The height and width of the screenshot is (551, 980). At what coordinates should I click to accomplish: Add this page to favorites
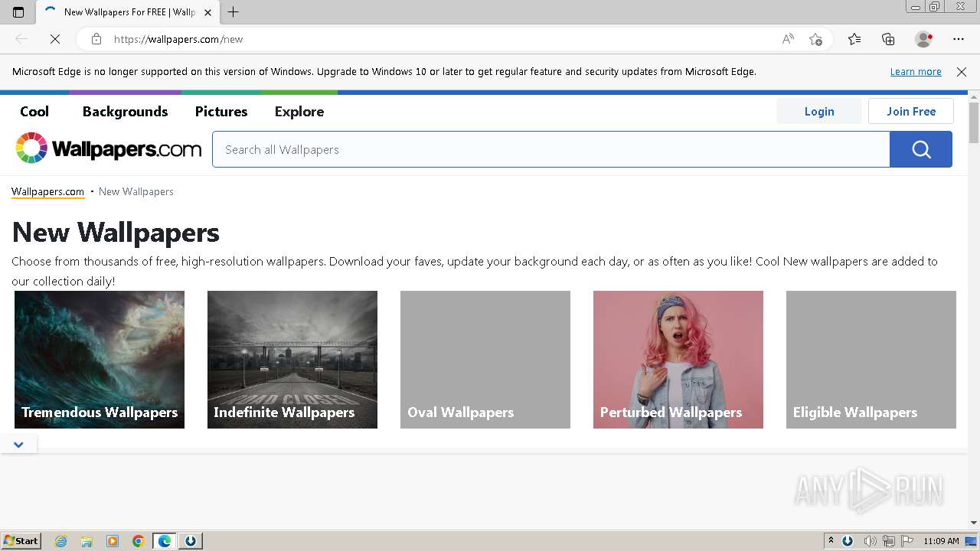pos(815,39)
